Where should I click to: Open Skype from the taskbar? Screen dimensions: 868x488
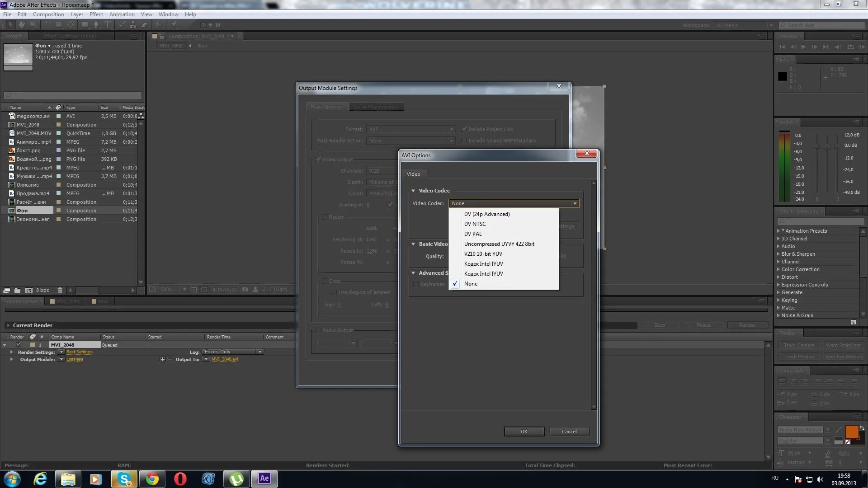point(124,479)
